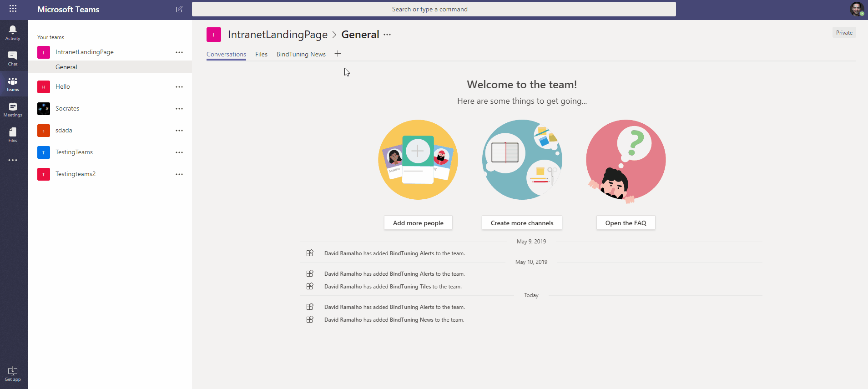The image size is (868, 389).
Task: Click the 'May 9, 2019' date separator
Action: [x=531, y=242]
